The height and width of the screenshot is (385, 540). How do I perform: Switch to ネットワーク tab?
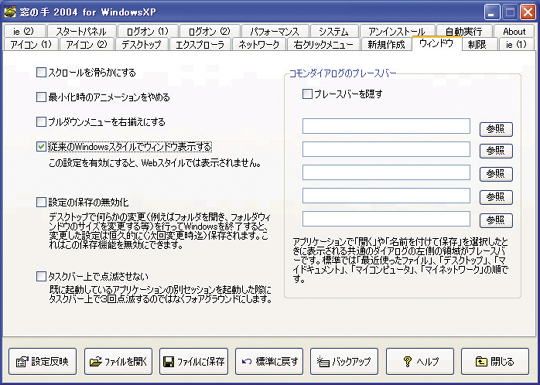pyautogui.click(x=259, y=44)
